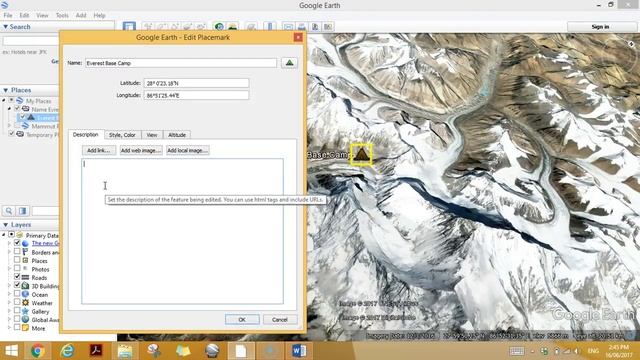Enable the Weather layer checkbox
The width and height of the screenshot is (640, 360).
17,302
